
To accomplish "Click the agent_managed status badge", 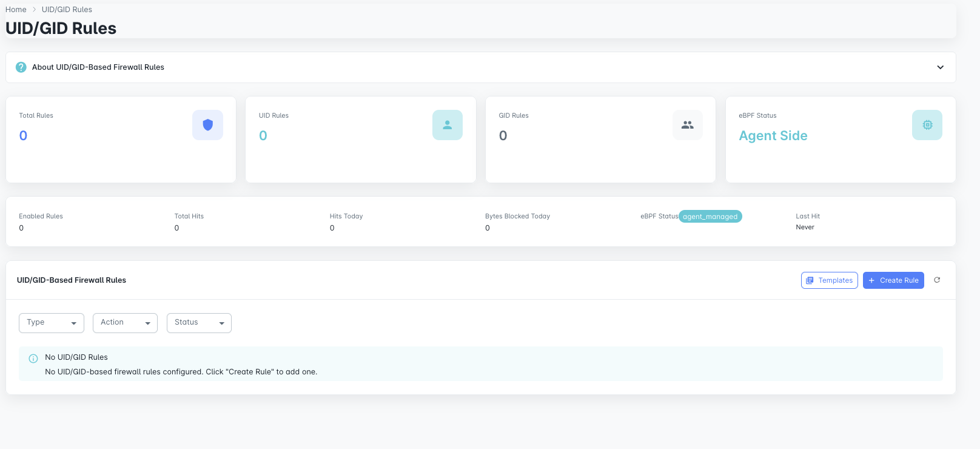I will (710, 217).
